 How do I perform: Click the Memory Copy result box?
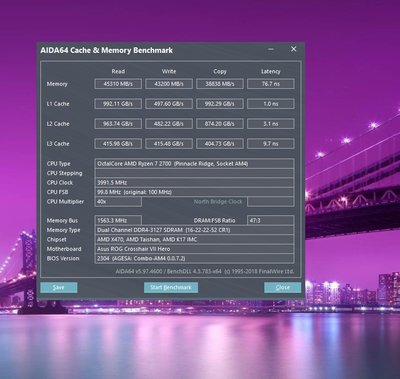220,84
